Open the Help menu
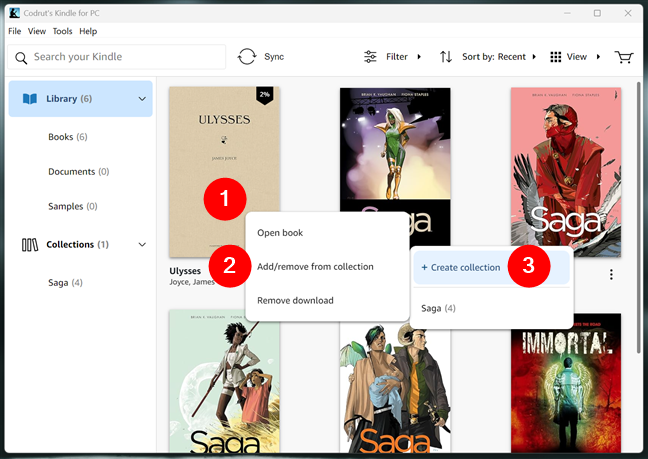The image size is (648, 459). coord(88,31)
